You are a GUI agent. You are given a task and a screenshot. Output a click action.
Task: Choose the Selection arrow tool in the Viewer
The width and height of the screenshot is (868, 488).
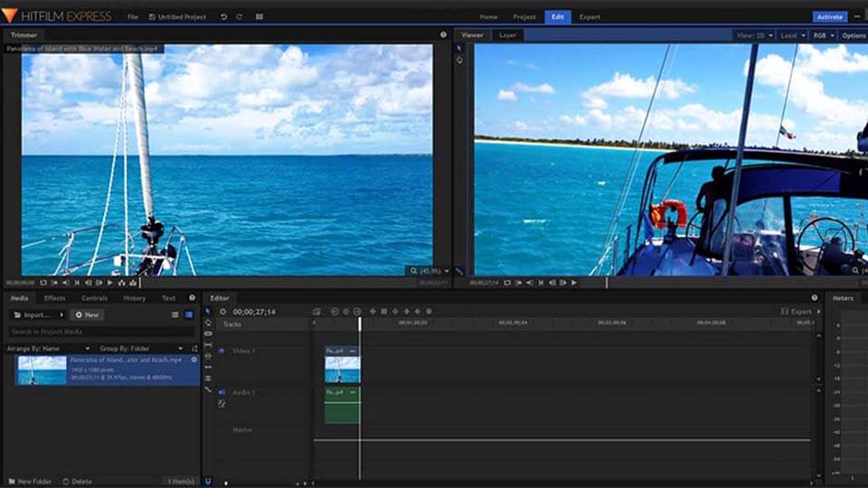click(459, 49)
